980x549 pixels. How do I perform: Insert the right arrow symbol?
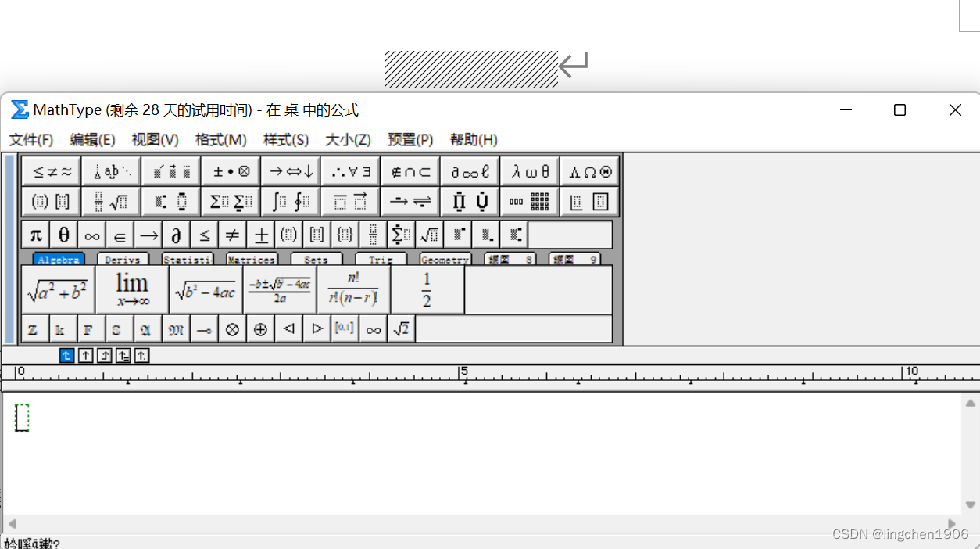(148, 235)
